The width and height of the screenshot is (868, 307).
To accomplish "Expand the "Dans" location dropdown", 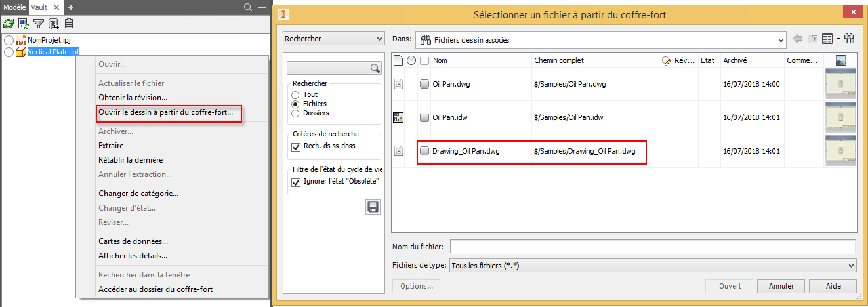I will click(x=781, y=40).
